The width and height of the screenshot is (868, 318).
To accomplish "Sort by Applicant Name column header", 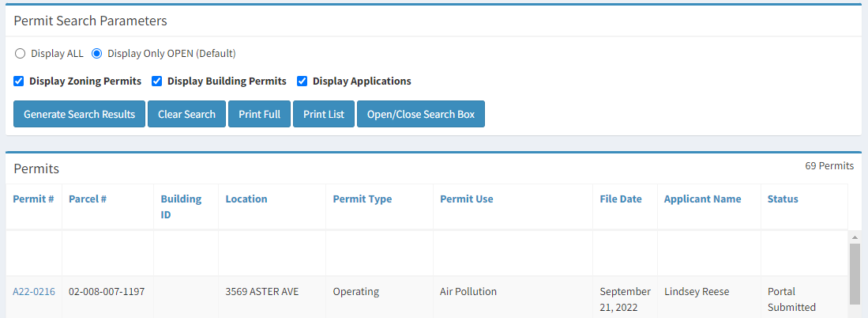I will pos(702,199).
